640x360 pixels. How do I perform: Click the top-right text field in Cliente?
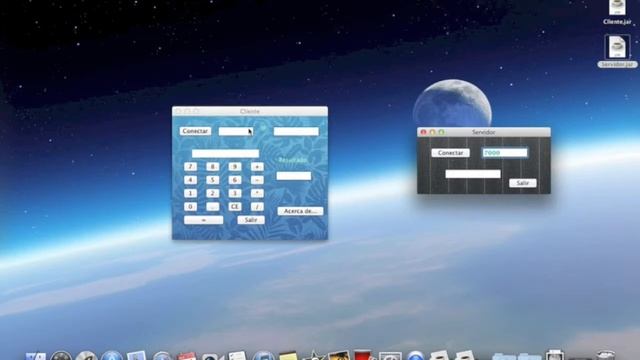pos(296,131)
